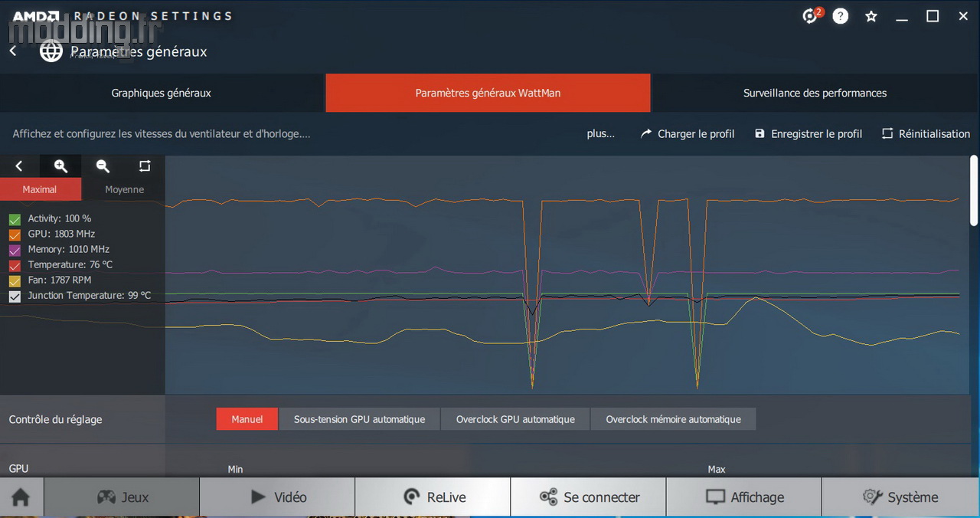Select Manuel tuning control
The width and height of the screenshot is (980, 518).
[247, 419]
